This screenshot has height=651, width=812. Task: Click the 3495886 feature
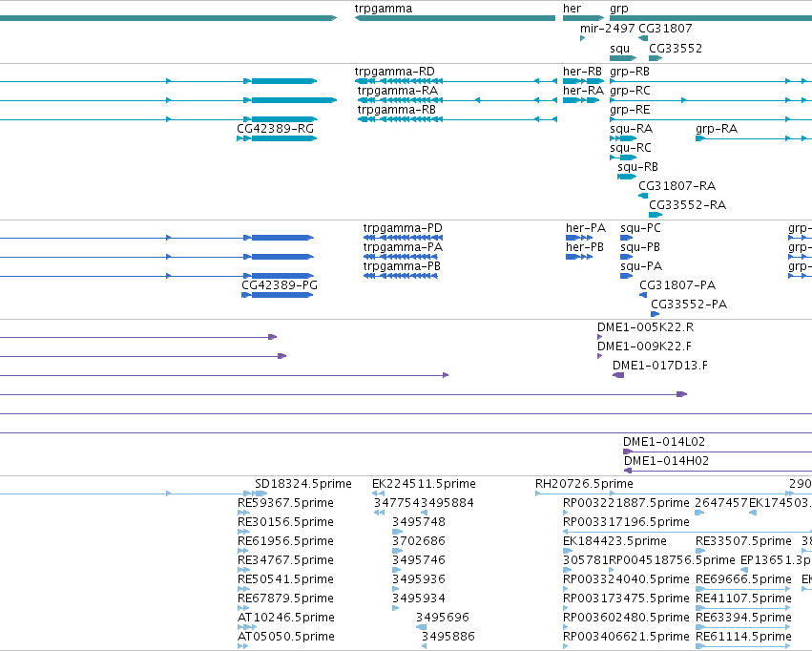pos(424,647)
